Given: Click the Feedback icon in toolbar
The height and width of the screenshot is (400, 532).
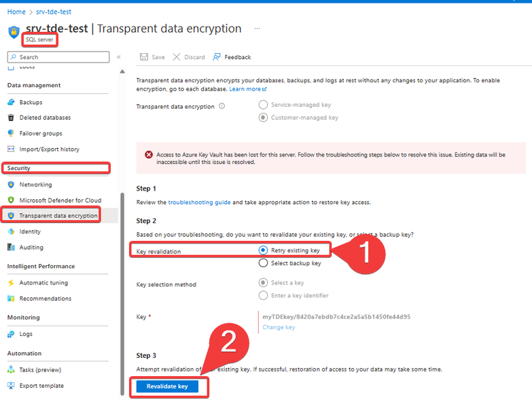Looking at the screenshot, I should tap(217, 57).
